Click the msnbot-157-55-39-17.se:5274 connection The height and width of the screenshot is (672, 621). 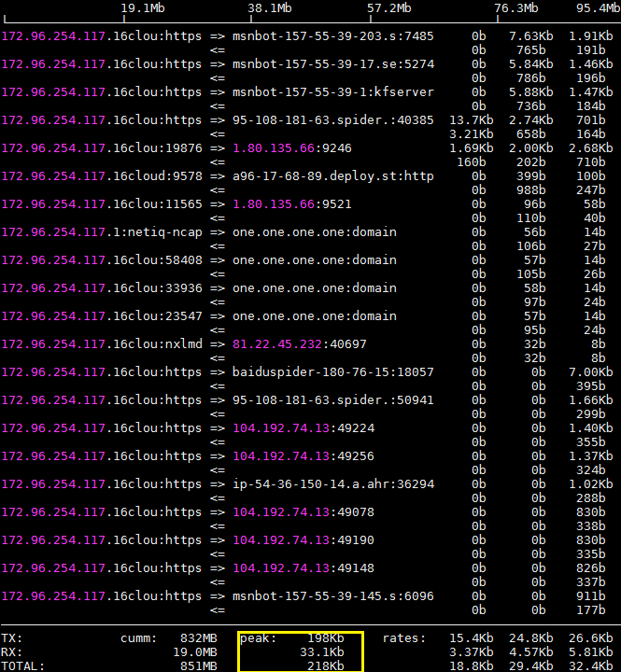332,64
